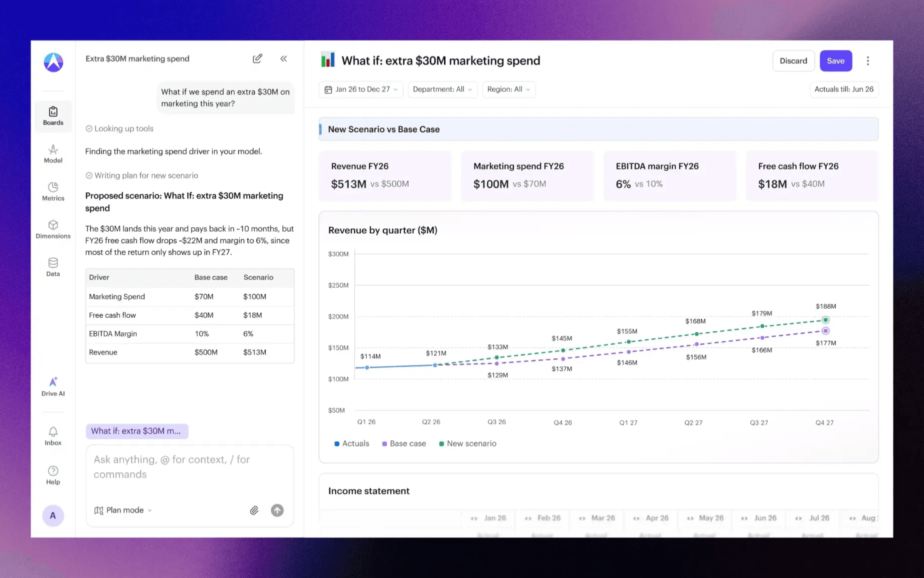This screenshot has width=924, height=578.
Task: Expand the Mar 26 column in Income statement
Action: [582, 518]
